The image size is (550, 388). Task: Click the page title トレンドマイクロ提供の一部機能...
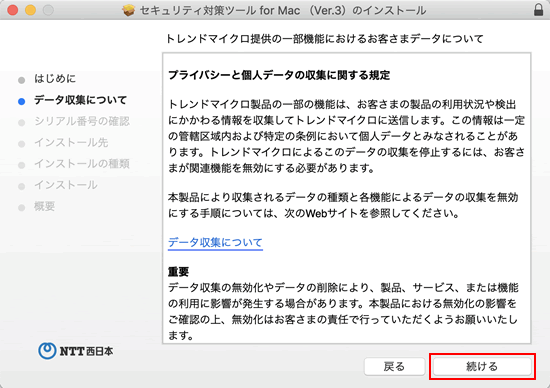point(324,39)
